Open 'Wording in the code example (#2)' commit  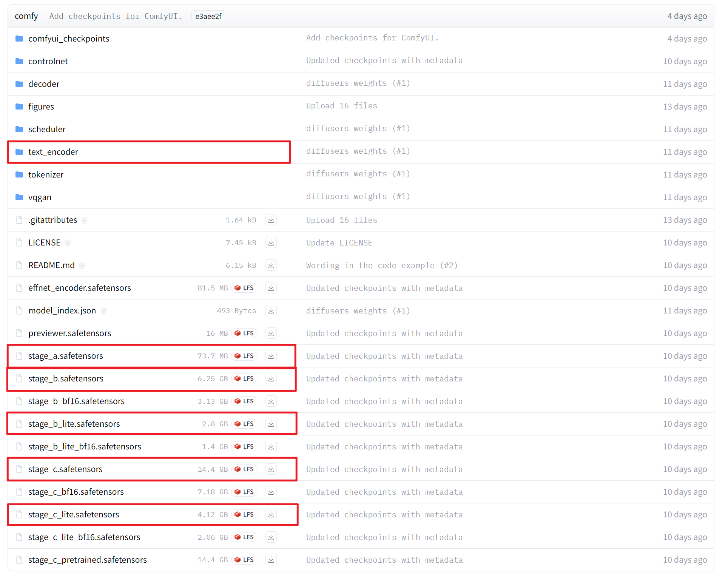[x=382, y=265]
